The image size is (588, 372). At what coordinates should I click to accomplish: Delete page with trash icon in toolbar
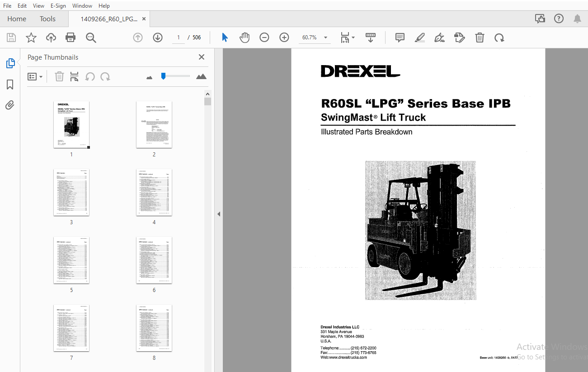tap(480, 38)
